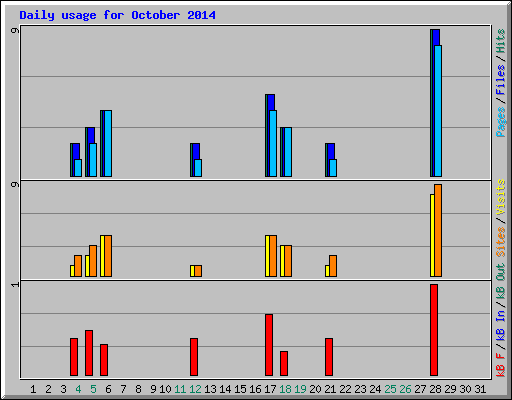The height and width of the screenshot is (400, 512).
Task: Select the "Pages" legend label
Action: (x=501, y=122)
